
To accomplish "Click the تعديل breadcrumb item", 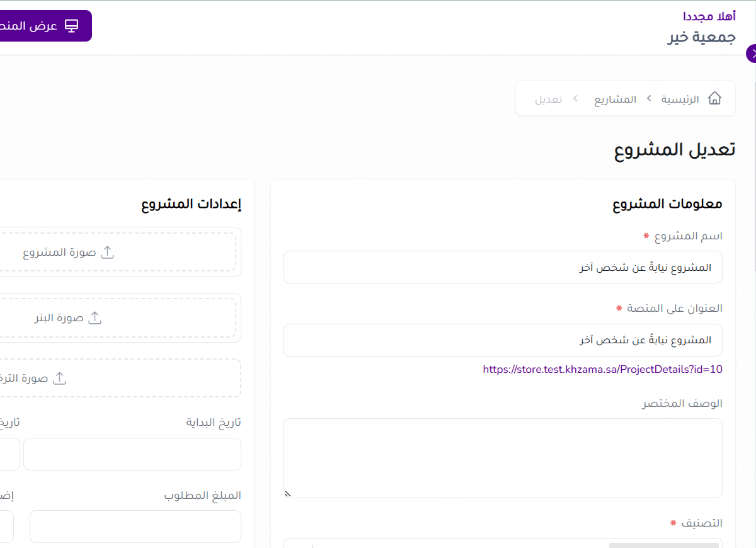I will click(548, 99).
